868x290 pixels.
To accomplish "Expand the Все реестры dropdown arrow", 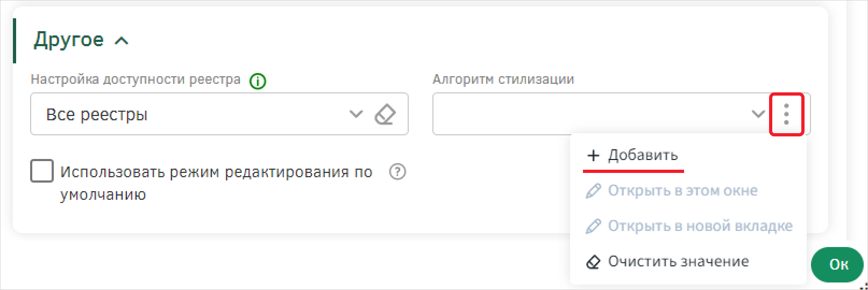I will pos(356,114).
